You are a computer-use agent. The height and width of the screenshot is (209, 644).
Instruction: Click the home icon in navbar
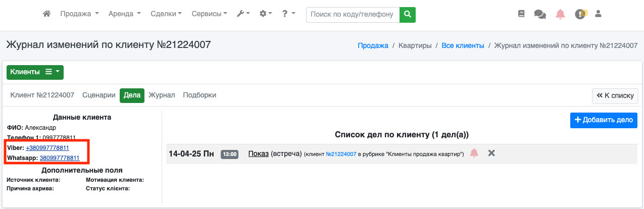coord(46,14)
